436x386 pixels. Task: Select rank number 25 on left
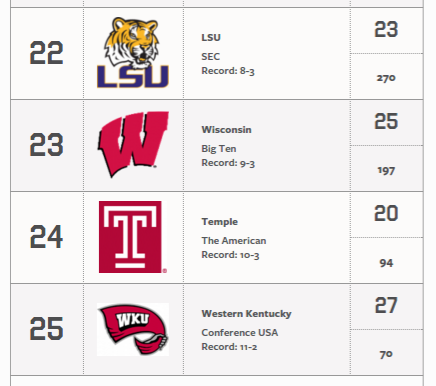46,329
